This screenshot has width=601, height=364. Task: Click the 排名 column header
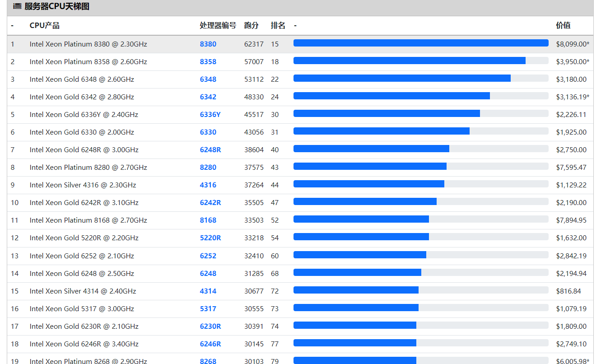click(x=278, y=26)
